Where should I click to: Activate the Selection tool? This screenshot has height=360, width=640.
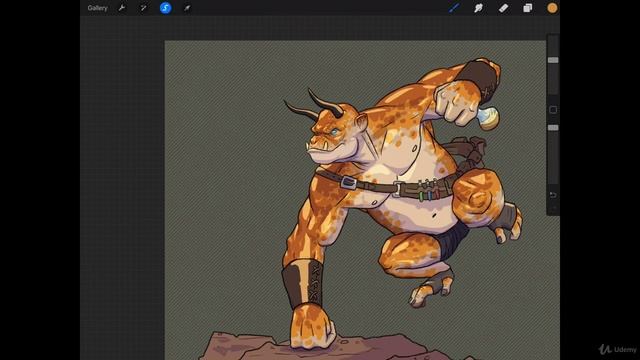(x=165, y=8)
